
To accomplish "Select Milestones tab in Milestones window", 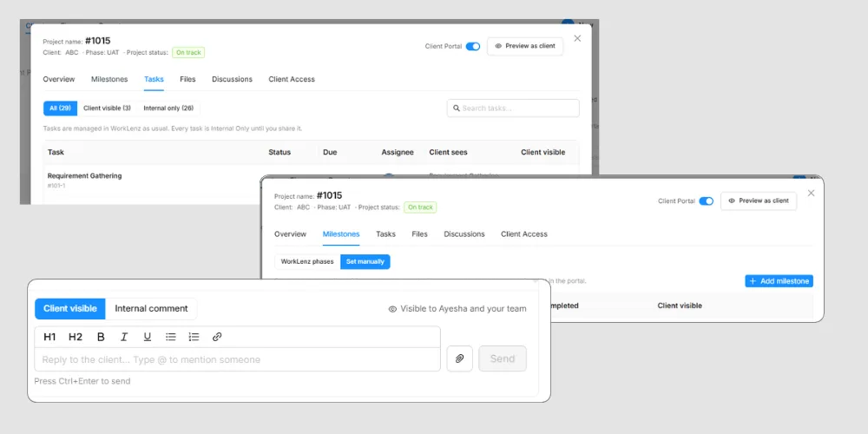I will tap(341, 234).
